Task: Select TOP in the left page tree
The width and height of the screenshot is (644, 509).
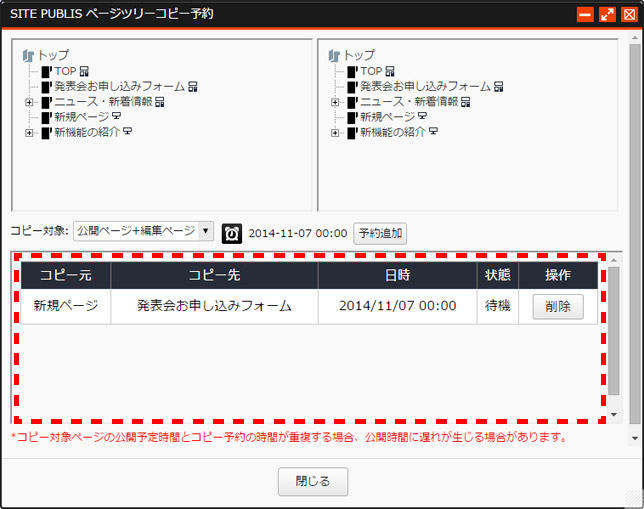Action: [x=65, y=71]
